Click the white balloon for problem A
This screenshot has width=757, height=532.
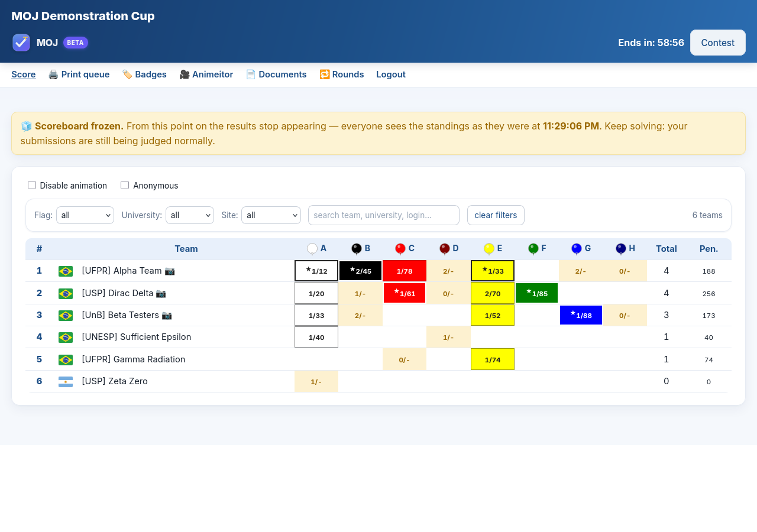pyautogui.click(x=312, y=249)
